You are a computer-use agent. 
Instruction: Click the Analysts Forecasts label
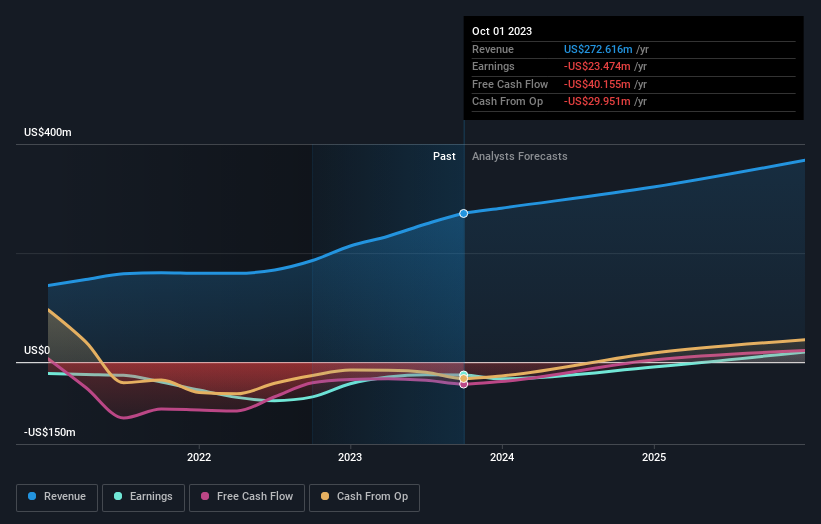[519, 157]
